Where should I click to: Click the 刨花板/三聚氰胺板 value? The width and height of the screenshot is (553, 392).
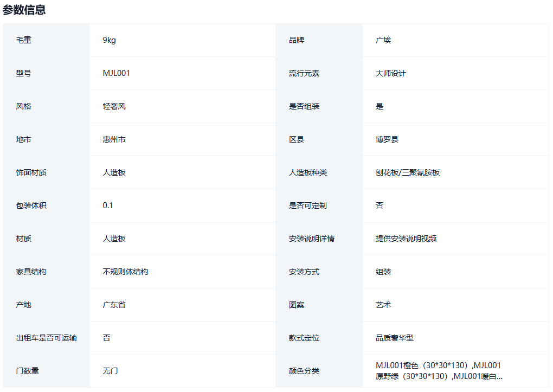point(407,172)
